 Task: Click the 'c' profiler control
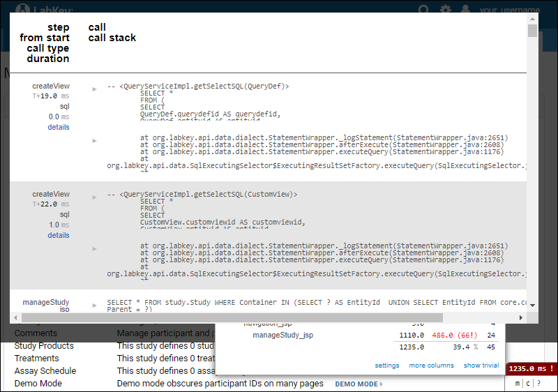528,384
